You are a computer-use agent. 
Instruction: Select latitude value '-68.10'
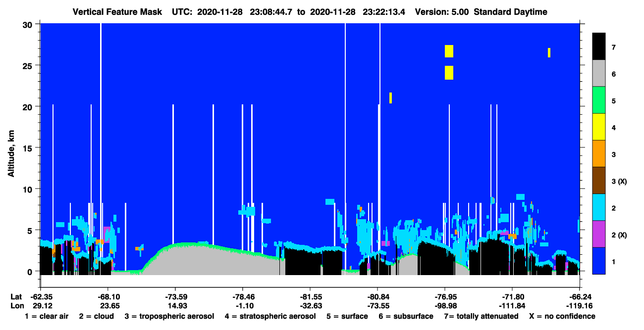(x=107, y=296)
